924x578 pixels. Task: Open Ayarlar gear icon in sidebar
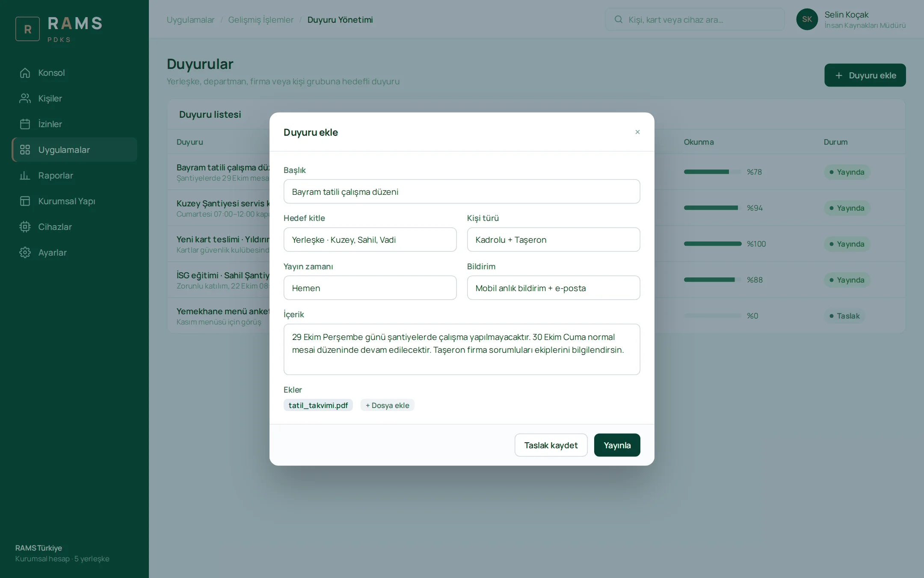[x=25, y=253]
